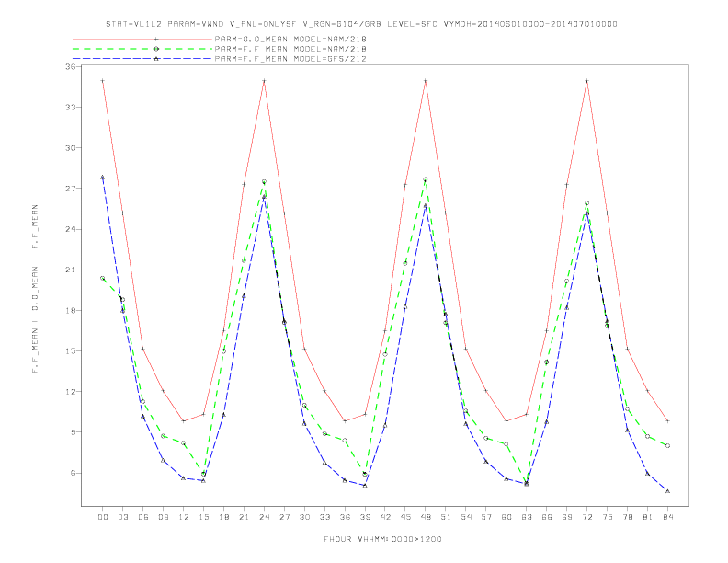The width and height of the screenshot is (728, 563).
Task: Click x-axis hour label 12
Action: tap(184, 517)
